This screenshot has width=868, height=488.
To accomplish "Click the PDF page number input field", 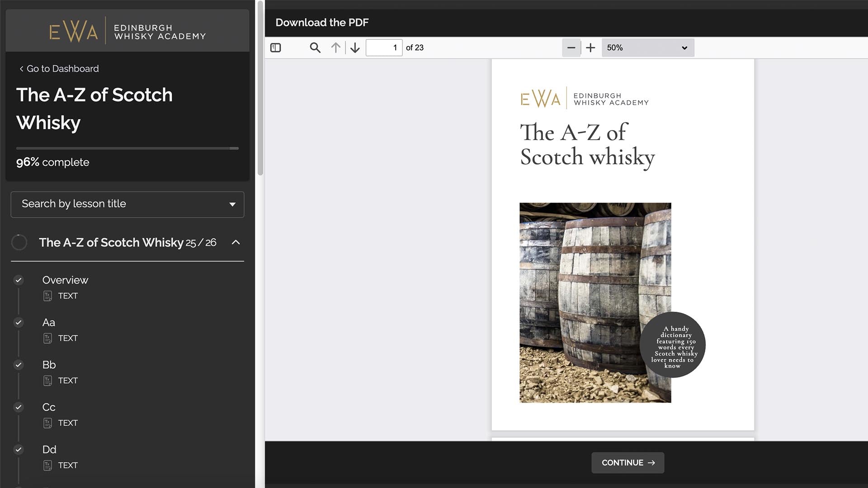I will coord(384,47).
